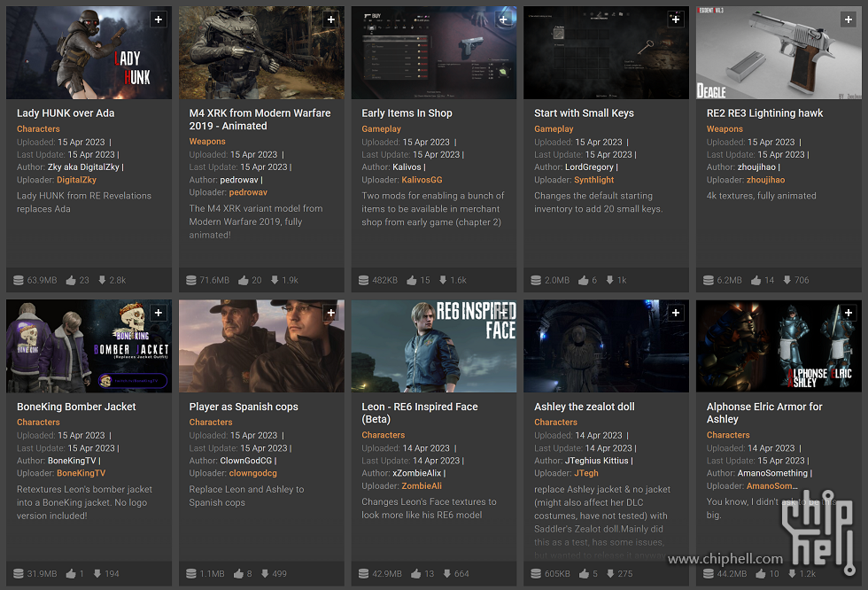Visit uploader JTegh's profile

point(586,473)
